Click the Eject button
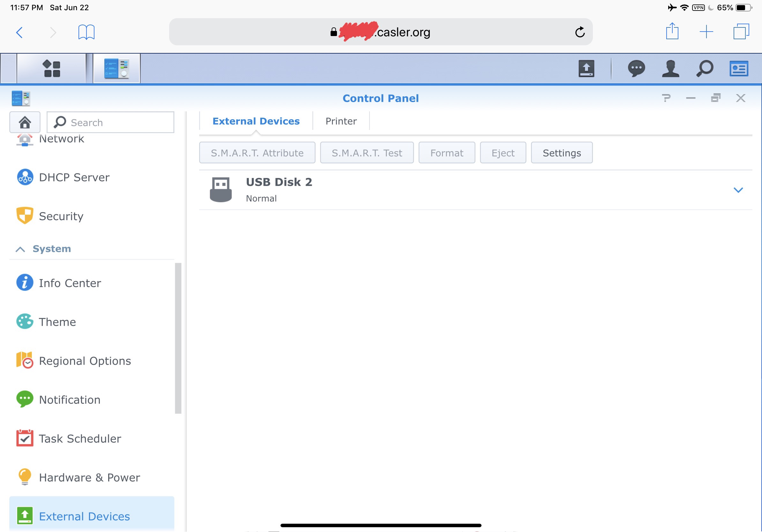 click(503, 152)
